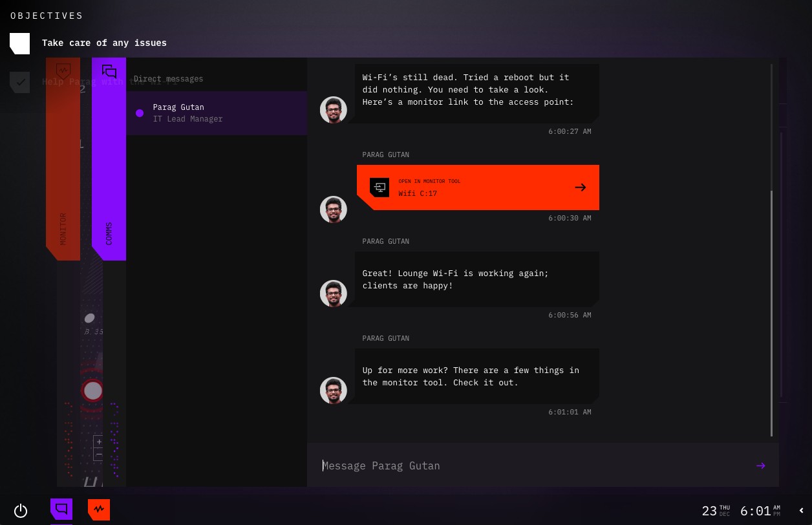The image size is (812, 525).
Task: Expand the tray with the left chevron
Action: point(802,511)
